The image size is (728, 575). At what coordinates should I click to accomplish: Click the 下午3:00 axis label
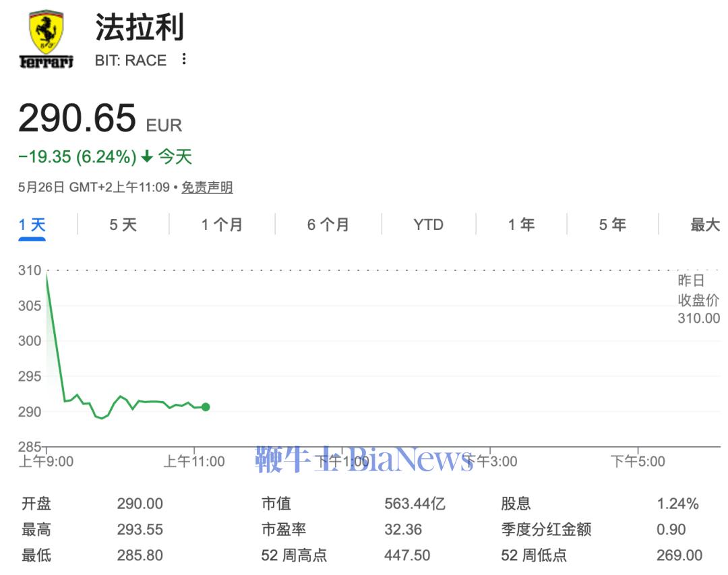[490, 461]
